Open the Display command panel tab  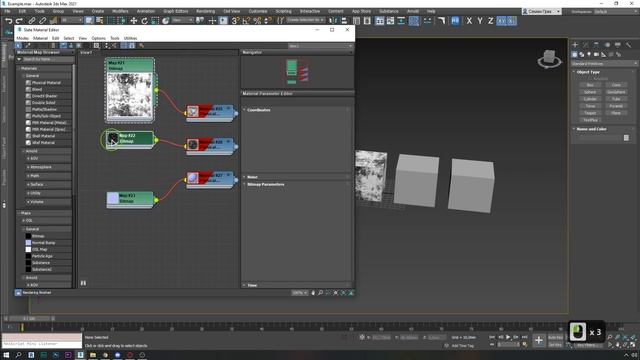pyautogui.click(x=618, y=44)
